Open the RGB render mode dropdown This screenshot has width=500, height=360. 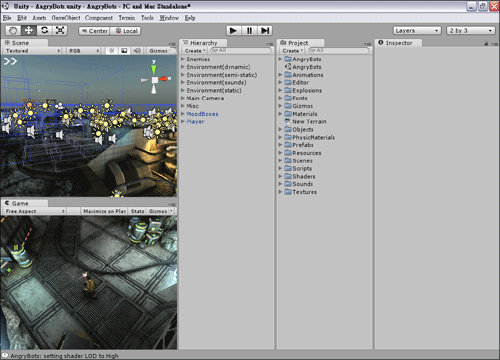(x=83, y=51)
